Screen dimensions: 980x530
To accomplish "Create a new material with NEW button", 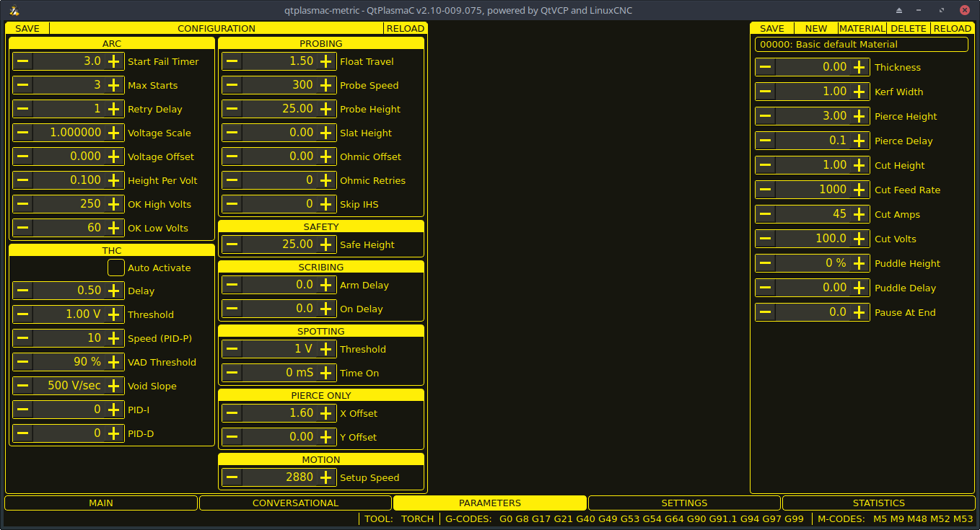I will tap(815, 28).
